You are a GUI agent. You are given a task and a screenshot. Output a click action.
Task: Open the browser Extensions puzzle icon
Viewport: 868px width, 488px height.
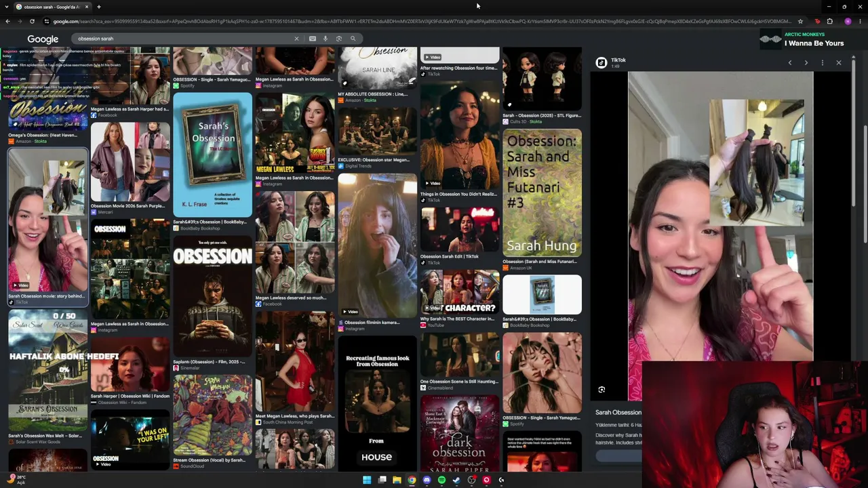click(x=829, y=21)
